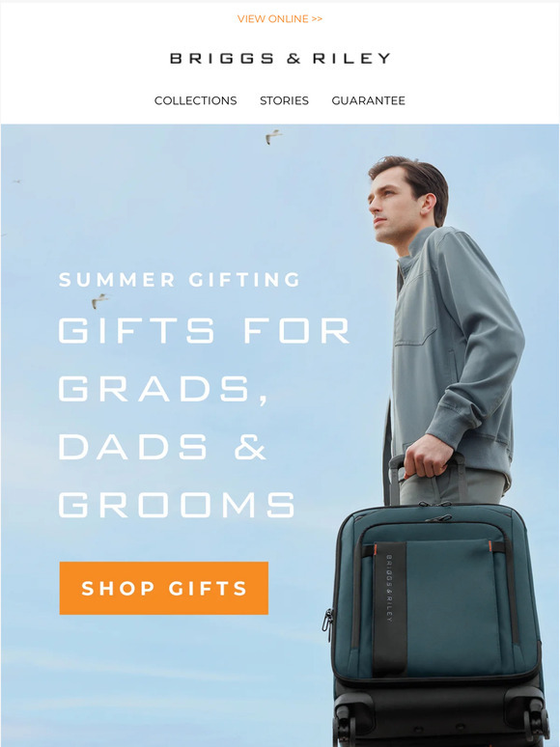Click the zipper pull on suitcase side
The image size is (560, 747).
click(x=326, y=624)
